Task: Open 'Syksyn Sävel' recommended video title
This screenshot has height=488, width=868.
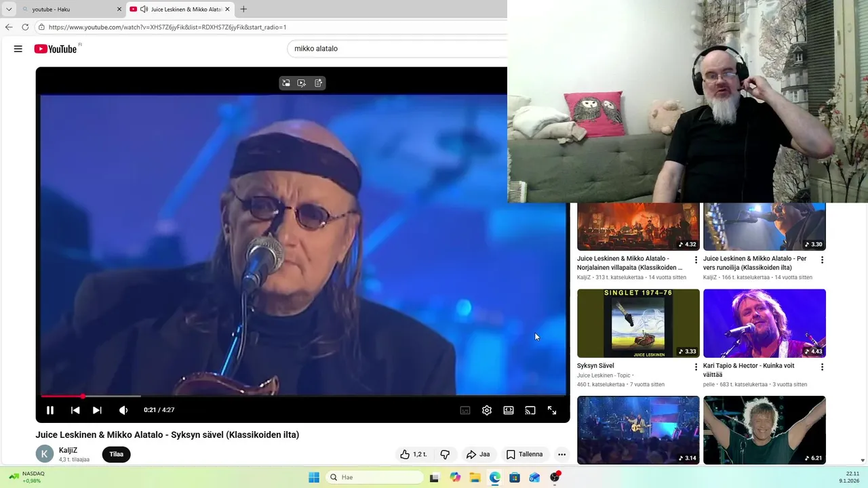Action: click(595, 366)
